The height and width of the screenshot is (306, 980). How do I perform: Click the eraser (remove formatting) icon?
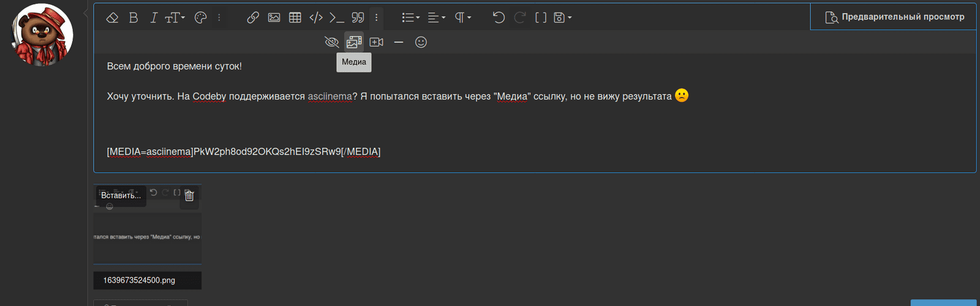(112, 18)
